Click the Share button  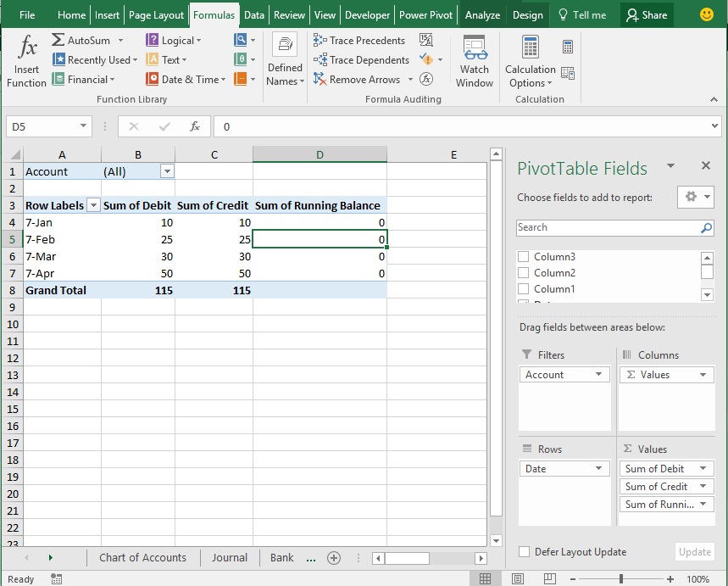(647, 15)
